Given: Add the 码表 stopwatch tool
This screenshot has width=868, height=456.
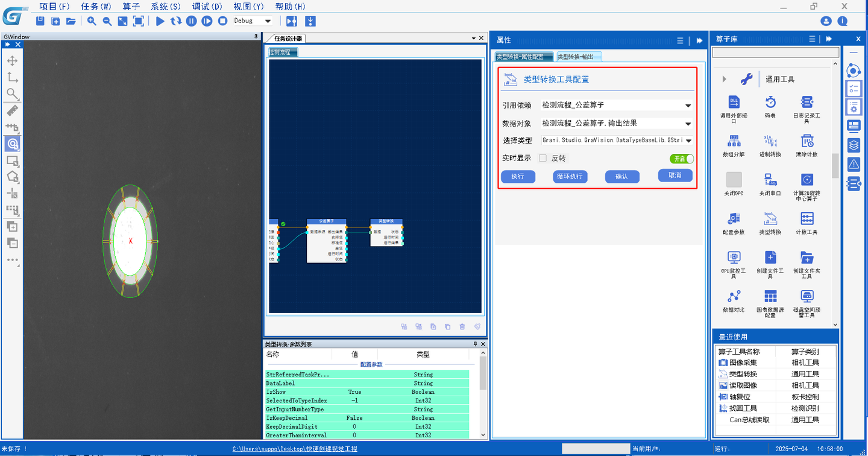Looking at the screenshot, I should (x=770, y=106).
